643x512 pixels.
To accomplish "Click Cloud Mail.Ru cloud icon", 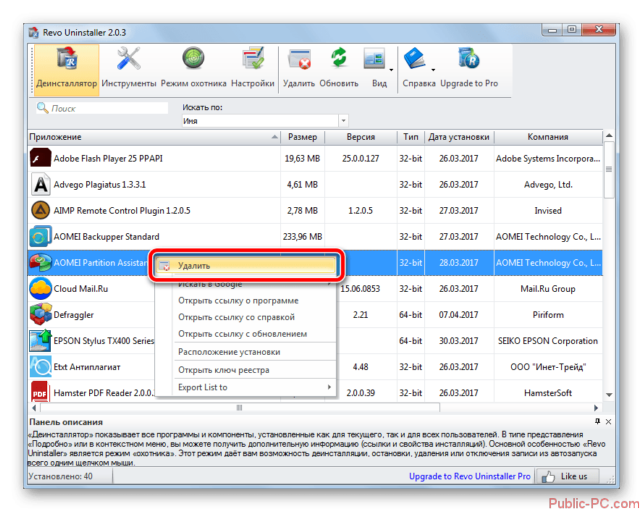I will point(40,289).
